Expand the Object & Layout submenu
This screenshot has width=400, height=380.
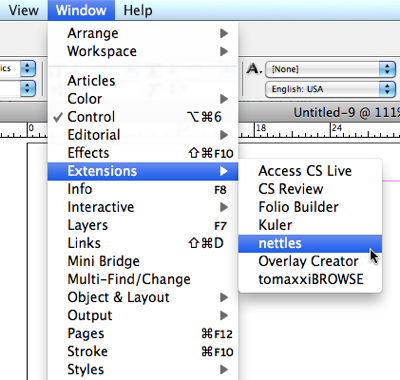coord(143,297)
